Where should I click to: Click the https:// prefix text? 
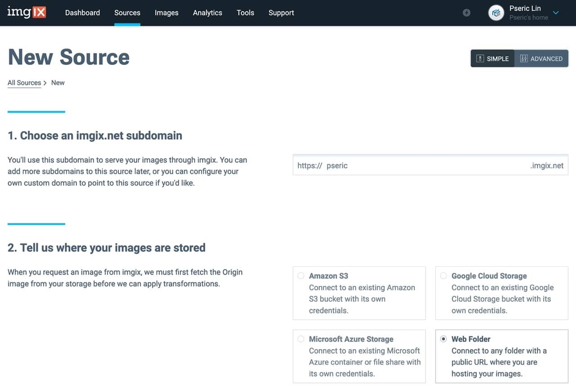(x=310, y=165)
